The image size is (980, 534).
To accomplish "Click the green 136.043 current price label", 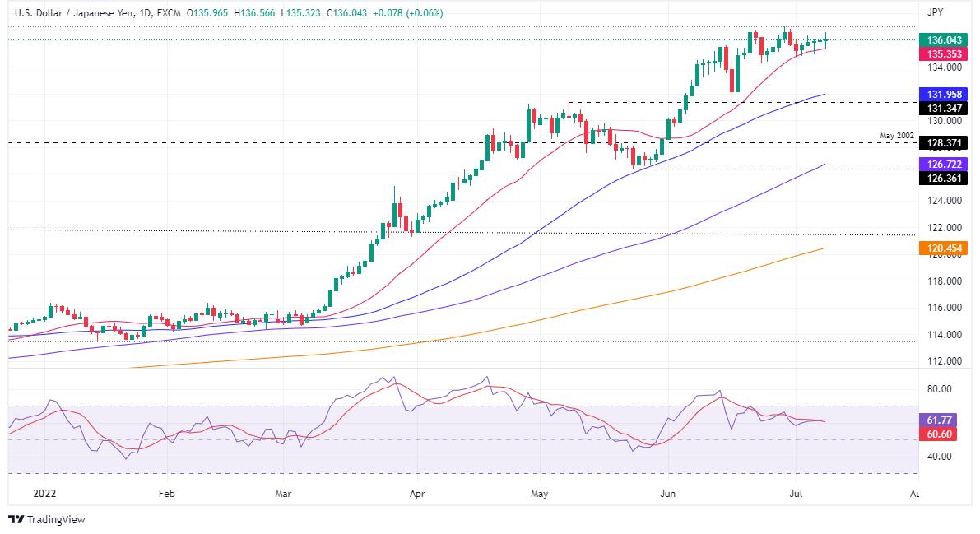I will 944,40.
